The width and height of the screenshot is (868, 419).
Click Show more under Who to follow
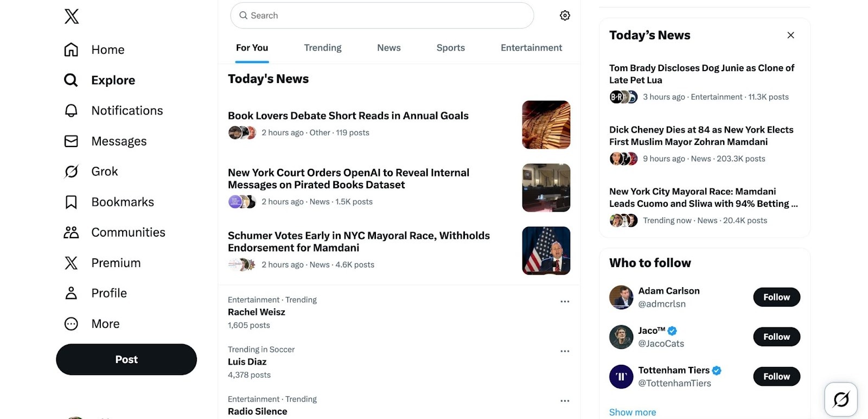coord(633,412)
